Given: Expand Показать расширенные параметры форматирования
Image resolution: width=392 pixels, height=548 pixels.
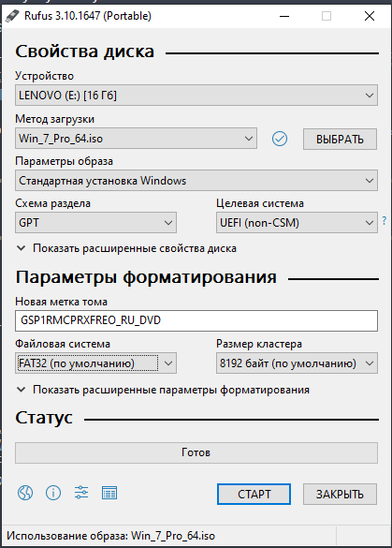Looking at the screenshot, I should (x=163, y=390).
